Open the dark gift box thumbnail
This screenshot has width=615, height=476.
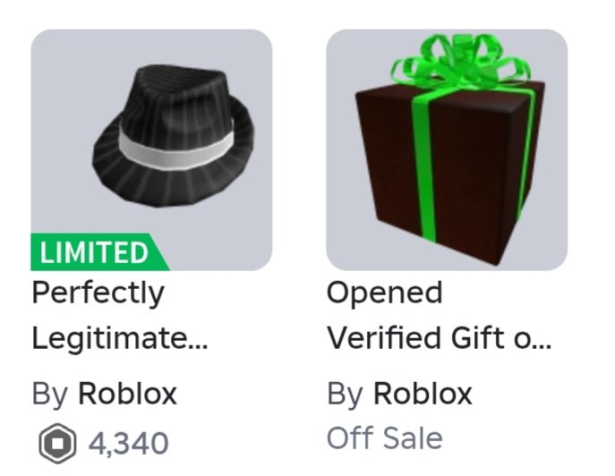[447, 150]
